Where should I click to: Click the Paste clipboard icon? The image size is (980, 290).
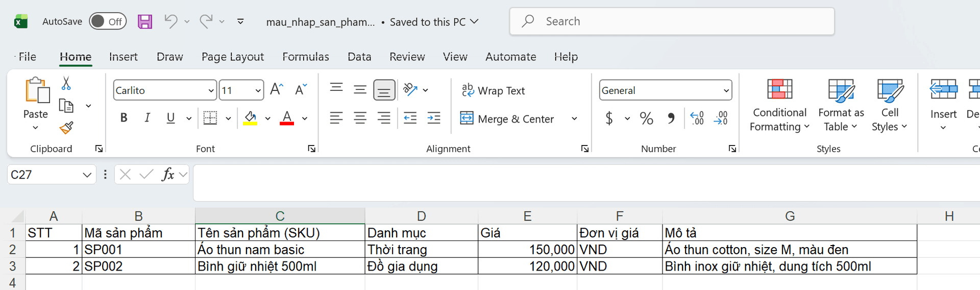[x=37, y=90]
